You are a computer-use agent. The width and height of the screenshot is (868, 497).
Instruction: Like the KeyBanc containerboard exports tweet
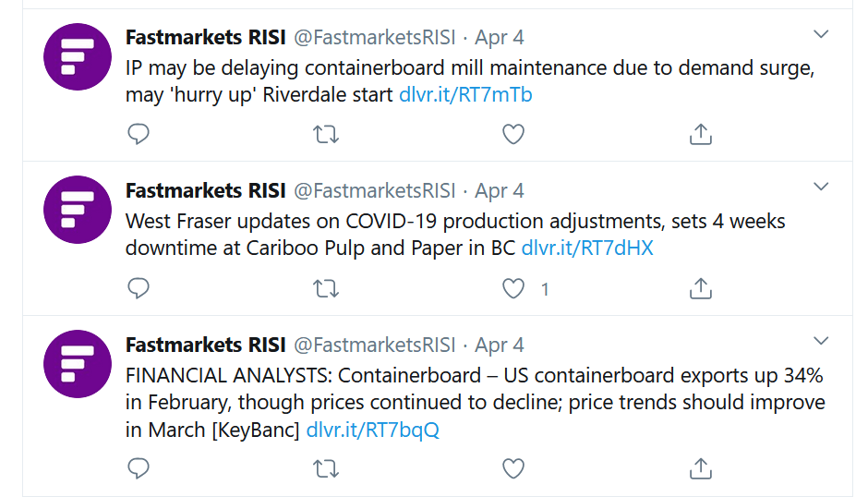point(513,468)
